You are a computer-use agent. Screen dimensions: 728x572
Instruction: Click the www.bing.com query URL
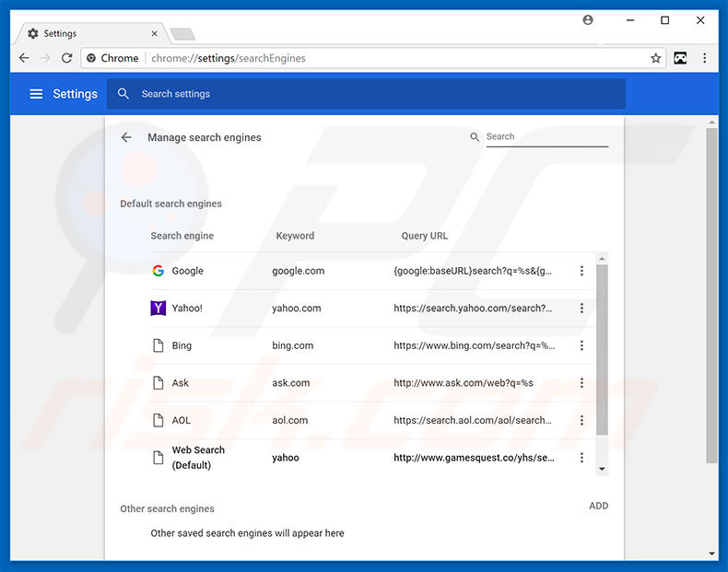474,345
